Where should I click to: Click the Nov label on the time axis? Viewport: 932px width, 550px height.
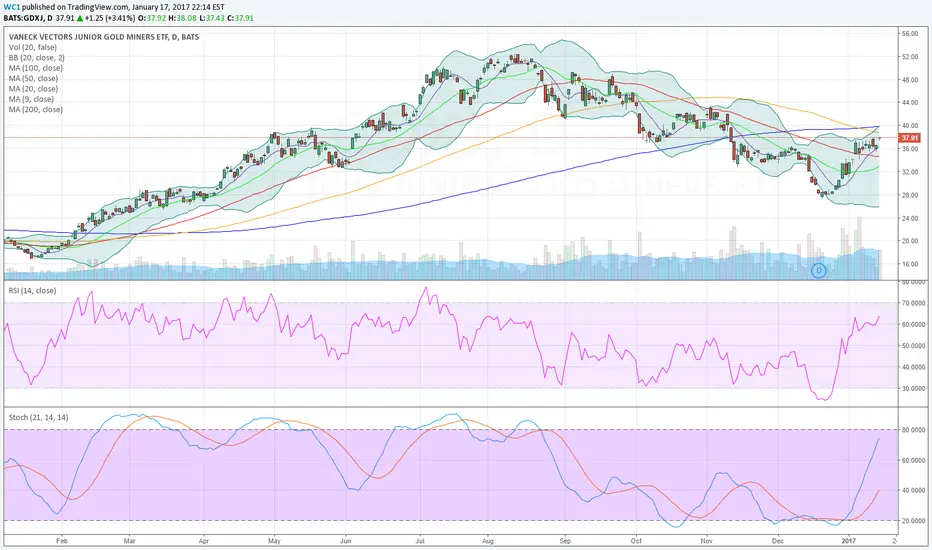pos(707,542)
